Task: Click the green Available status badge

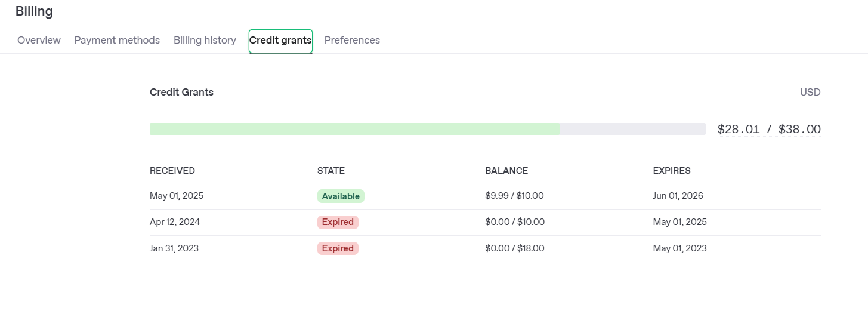Action: (341, 196)
